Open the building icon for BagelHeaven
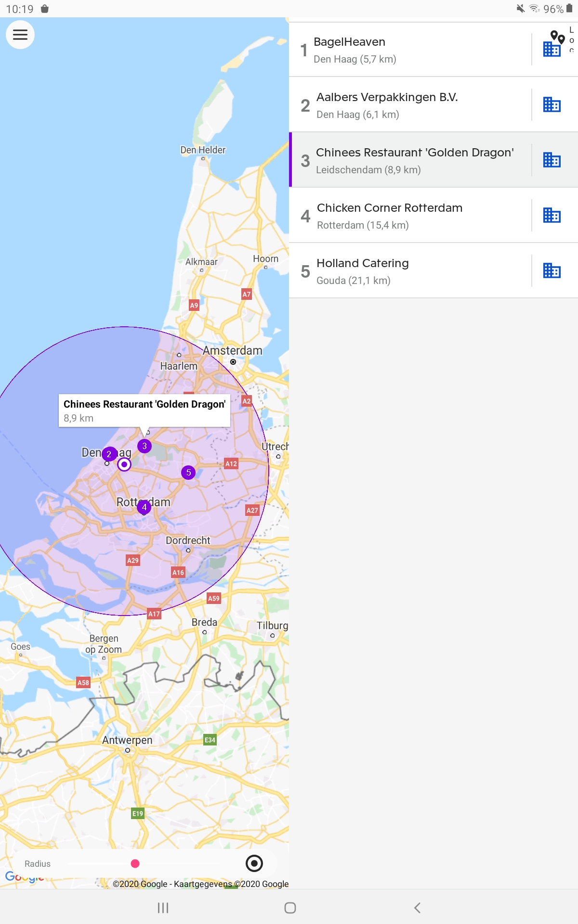This screenshot has width=578, height=924. point(552,49)
